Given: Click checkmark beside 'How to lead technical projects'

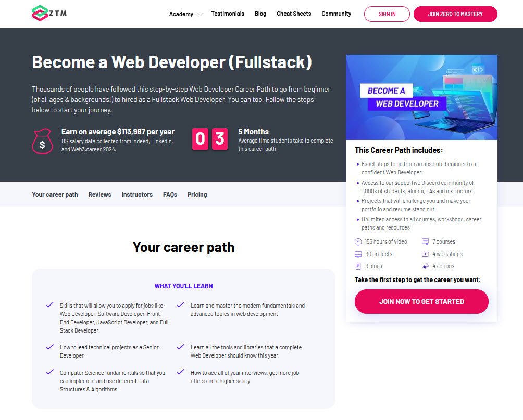Looking at the screenshot, I should [x=49, y=347].
